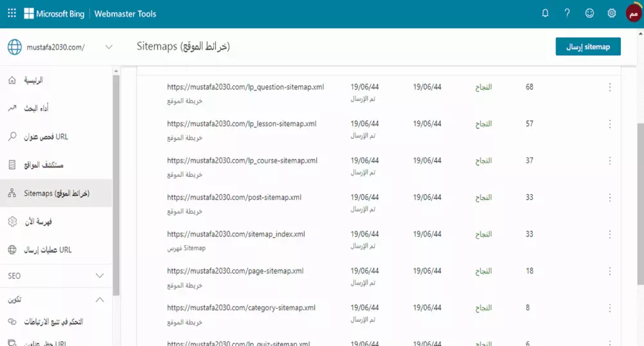Click Webmaster Tools header link
This screenshot has width=644, height=346.
(x=126, y=14)
